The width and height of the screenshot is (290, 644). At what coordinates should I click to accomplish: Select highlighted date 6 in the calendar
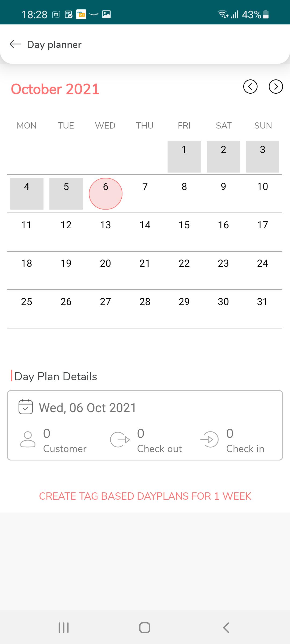click(x=106, y=193)
